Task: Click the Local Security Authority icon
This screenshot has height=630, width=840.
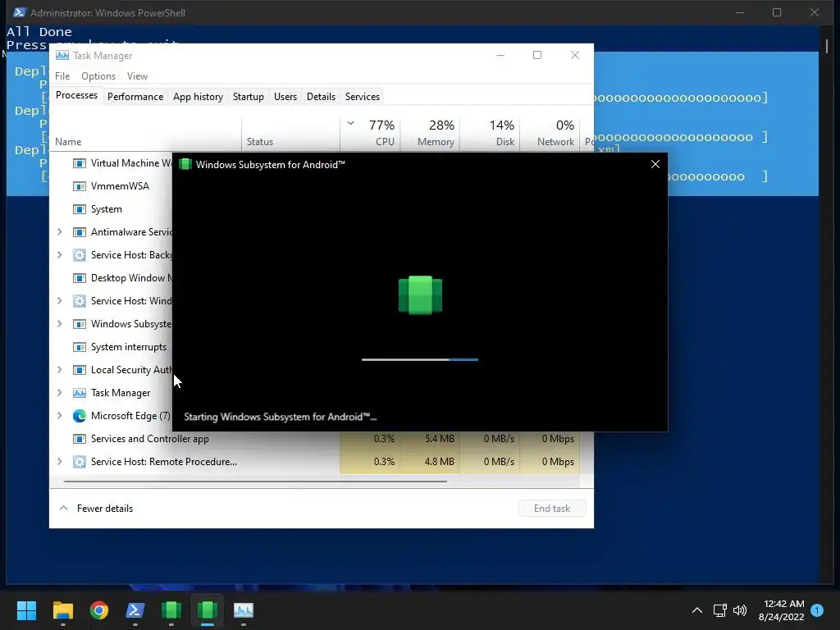Action: [x=80, y=370]
